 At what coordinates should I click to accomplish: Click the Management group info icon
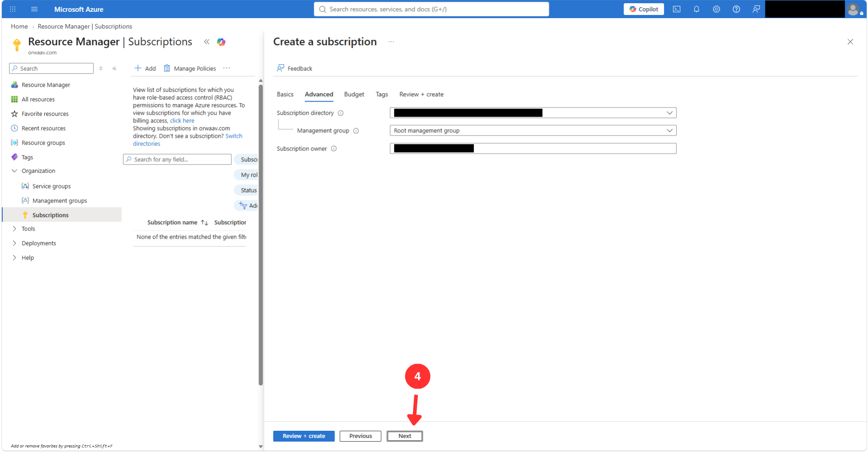356,131
